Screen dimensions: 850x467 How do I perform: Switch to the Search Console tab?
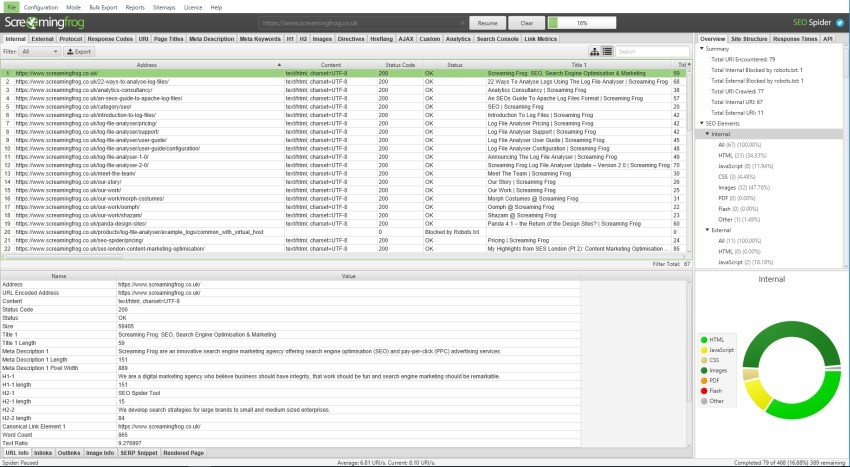(497, 39)
